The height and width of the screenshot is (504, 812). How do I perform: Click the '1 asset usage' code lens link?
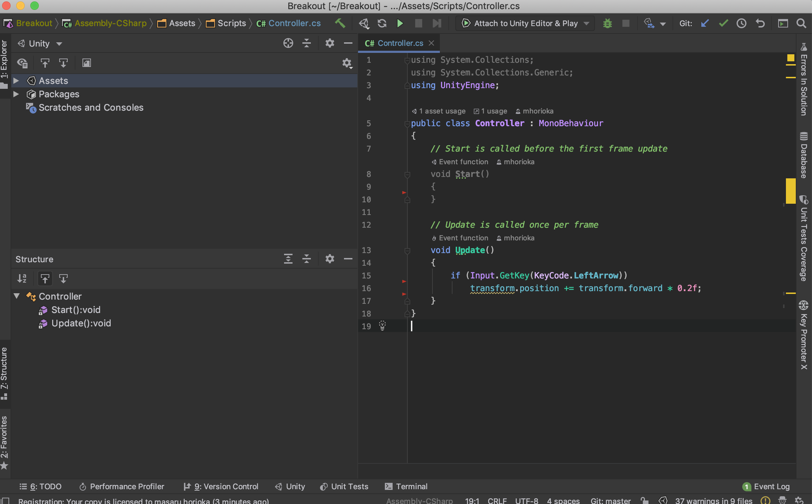coord(439,111)
